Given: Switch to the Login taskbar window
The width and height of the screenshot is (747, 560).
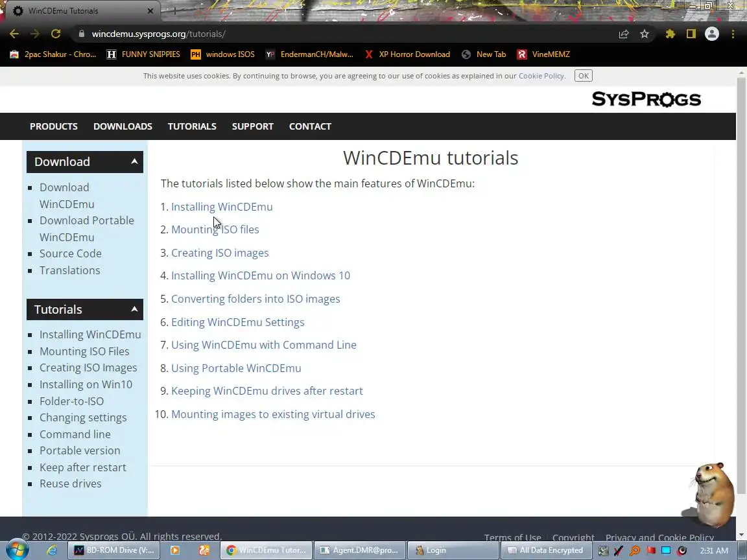Looking at the screenshot, I should (453, 550).
